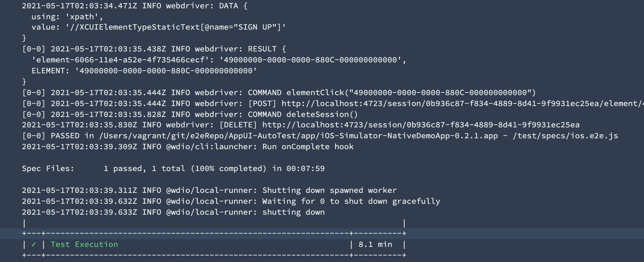
Task: Click the green Test Execution step label
Action: (84, 244)
